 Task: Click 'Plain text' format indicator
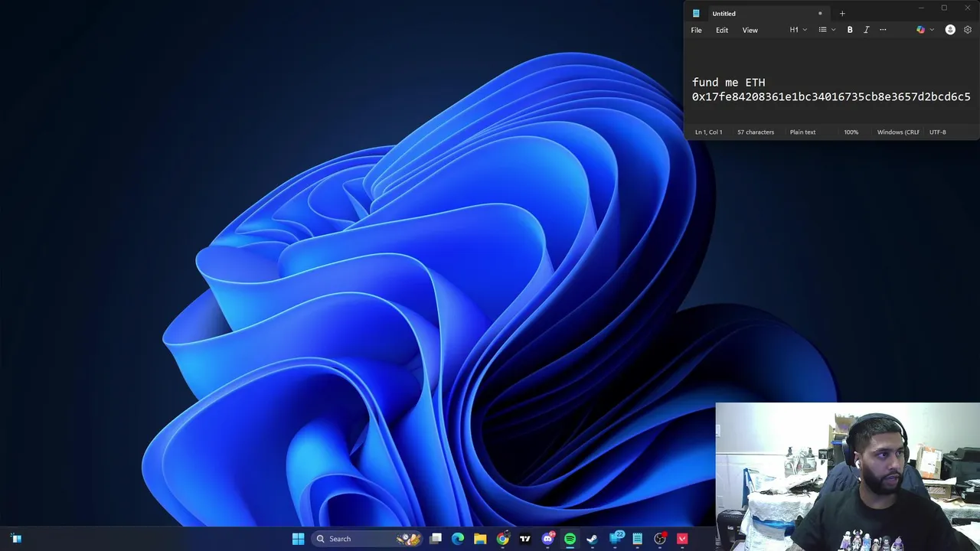click(x=802, y=132)
